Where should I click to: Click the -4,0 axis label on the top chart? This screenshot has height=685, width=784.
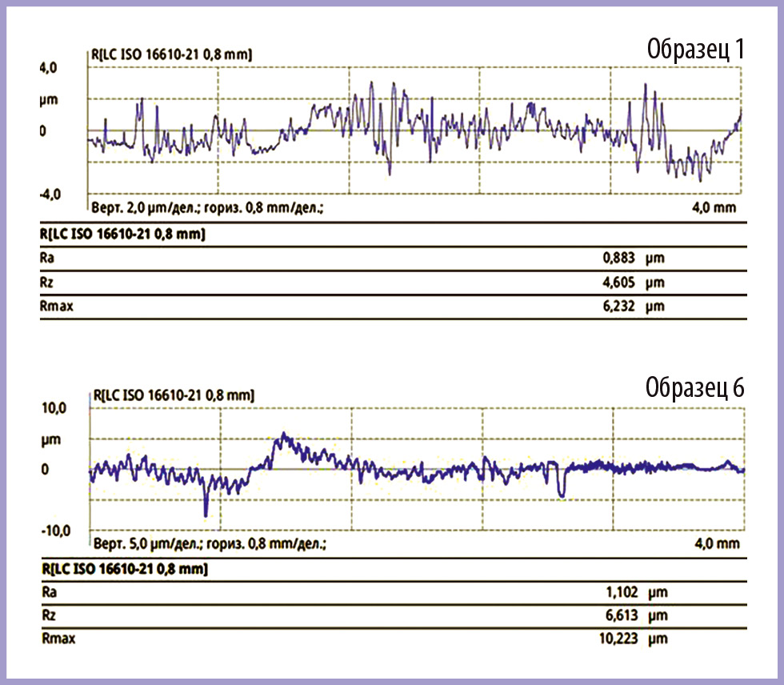(x=50, y=194)
